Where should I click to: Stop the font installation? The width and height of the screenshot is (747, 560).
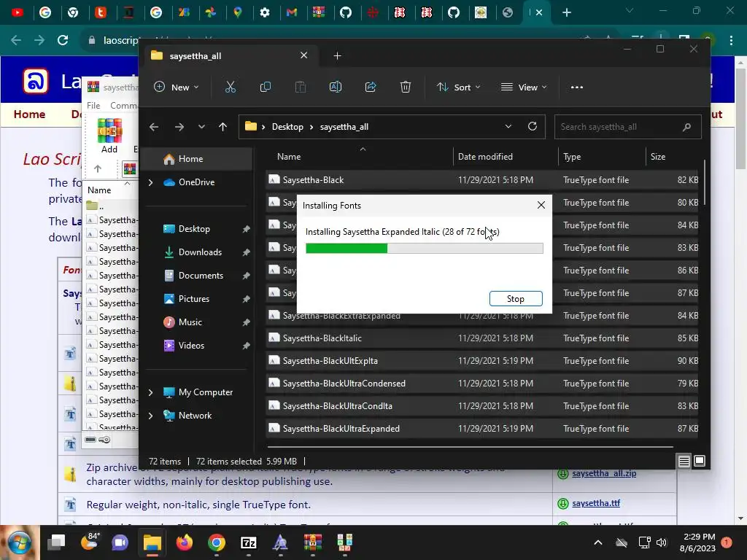coord(516,298)
